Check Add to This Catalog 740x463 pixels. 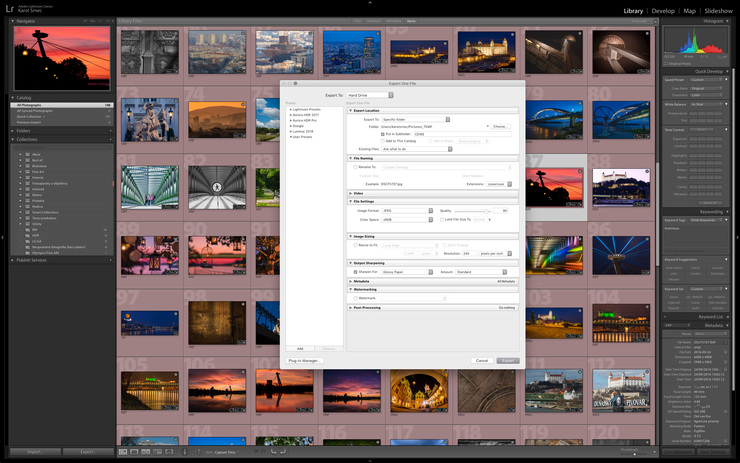click(x=383, y=141)
